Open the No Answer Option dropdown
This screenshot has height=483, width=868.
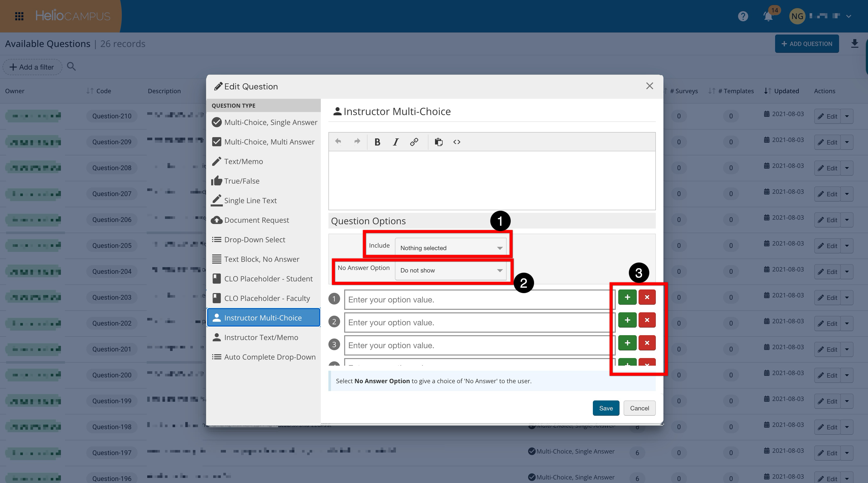(x=450, y=270)
